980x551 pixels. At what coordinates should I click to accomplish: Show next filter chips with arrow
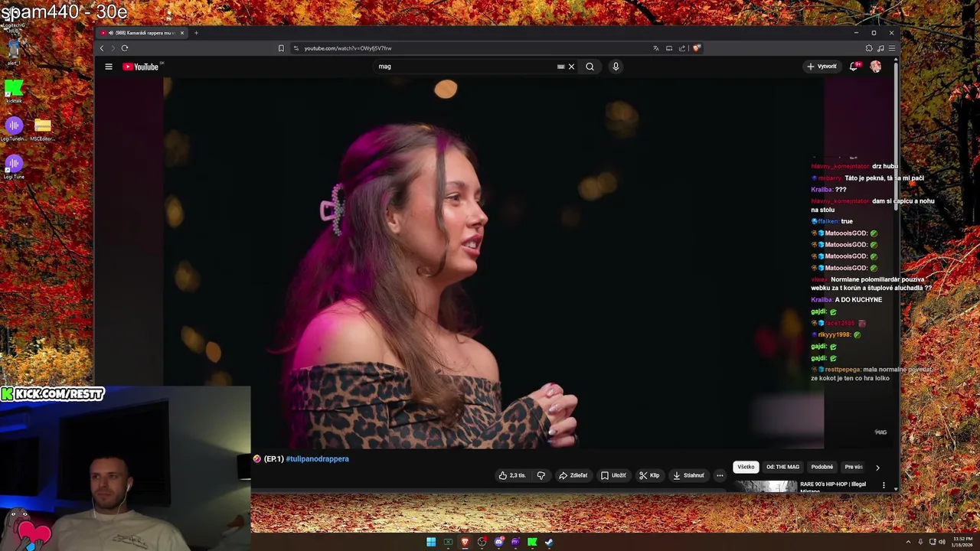tap(877, 467)
